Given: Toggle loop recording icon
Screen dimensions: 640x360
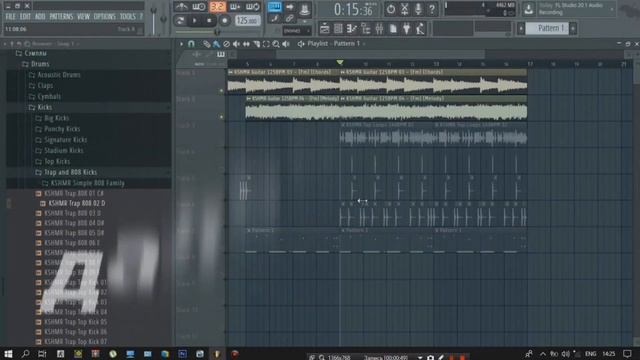Looking at the screenshot, I should click(253, 7).
